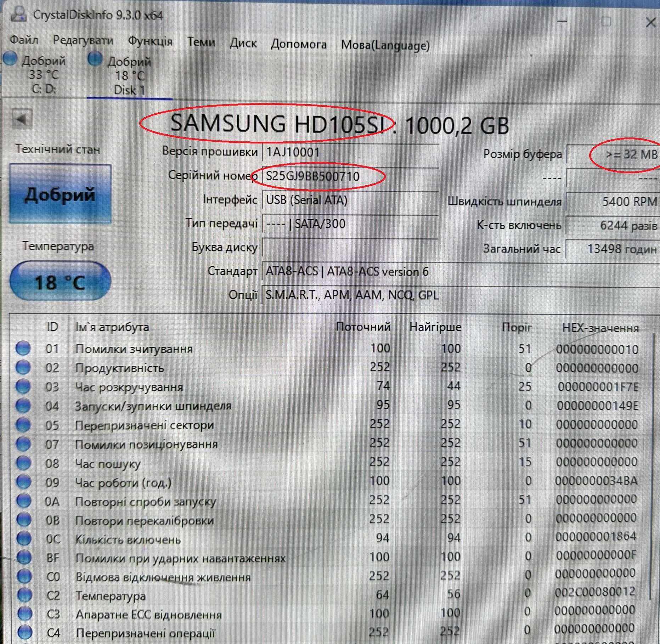Click the blue status icon for attribute 07
Screen dimensions: 660x644
click(x=23, y=444)
